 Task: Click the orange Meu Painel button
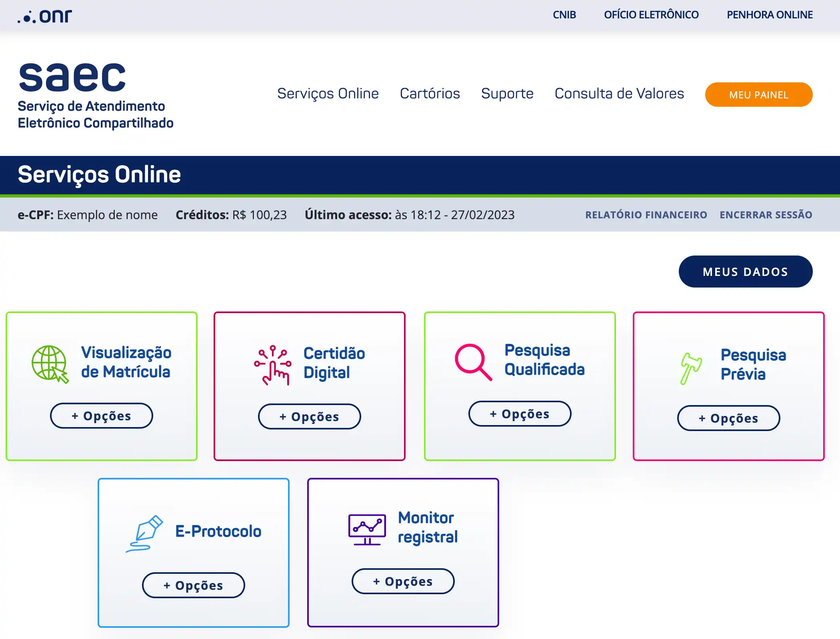point(758,95)
